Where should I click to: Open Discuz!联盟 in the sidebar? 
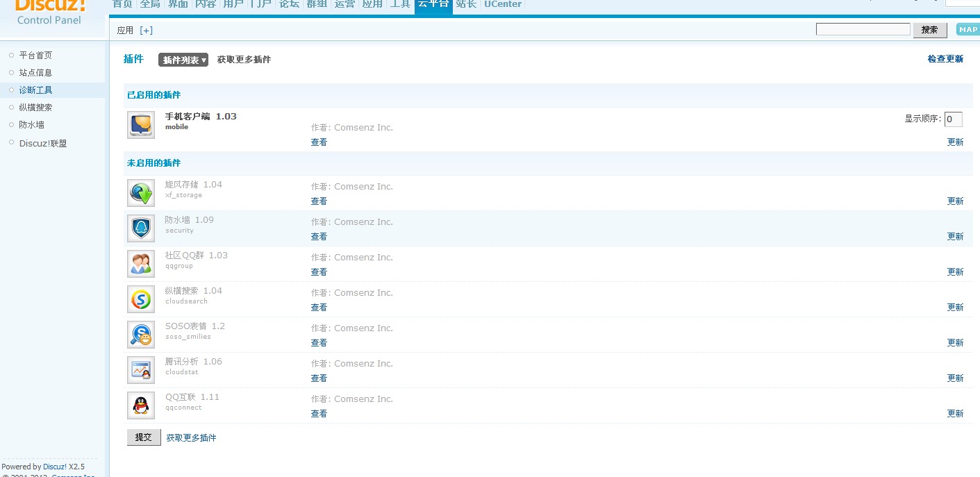point(43,144)
